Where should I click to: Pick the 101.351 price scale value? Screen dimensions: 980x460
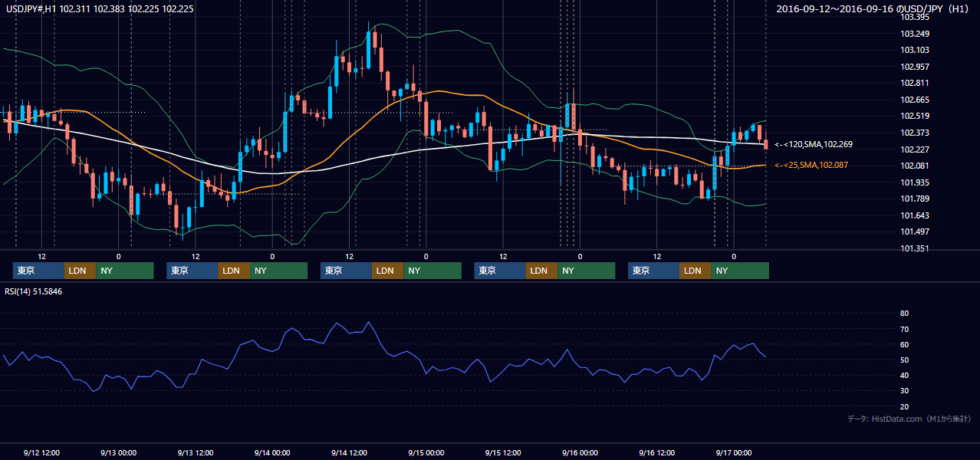pos(915,248)
